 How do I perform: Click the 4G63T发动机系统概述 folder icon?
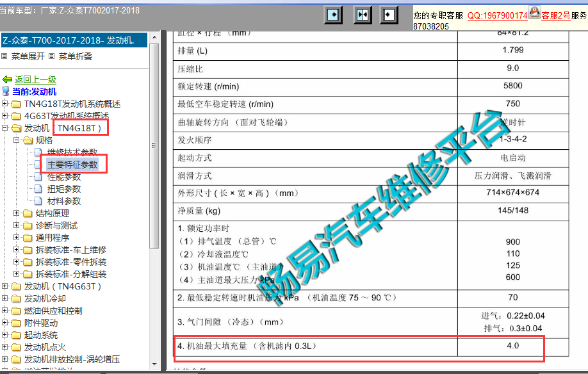coord(16,116)
